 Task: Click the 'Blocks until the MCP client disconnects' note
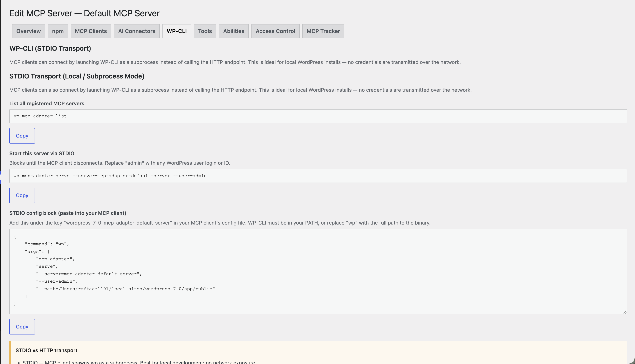point(120,163)
